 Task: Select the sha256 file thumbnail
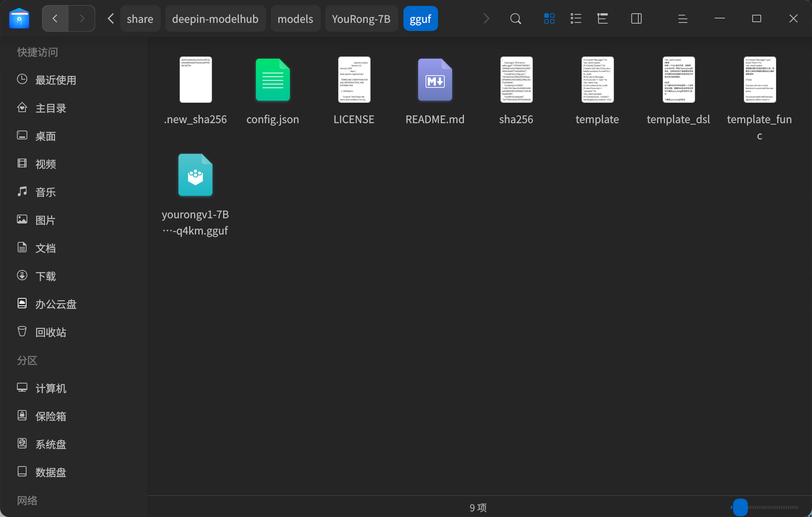(x=517, y=80)
